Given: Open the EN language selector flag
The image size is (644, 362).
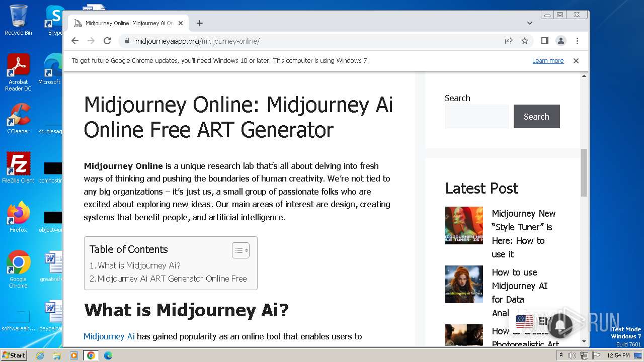Looking at the screenshot, I should (x=525, y=321).
